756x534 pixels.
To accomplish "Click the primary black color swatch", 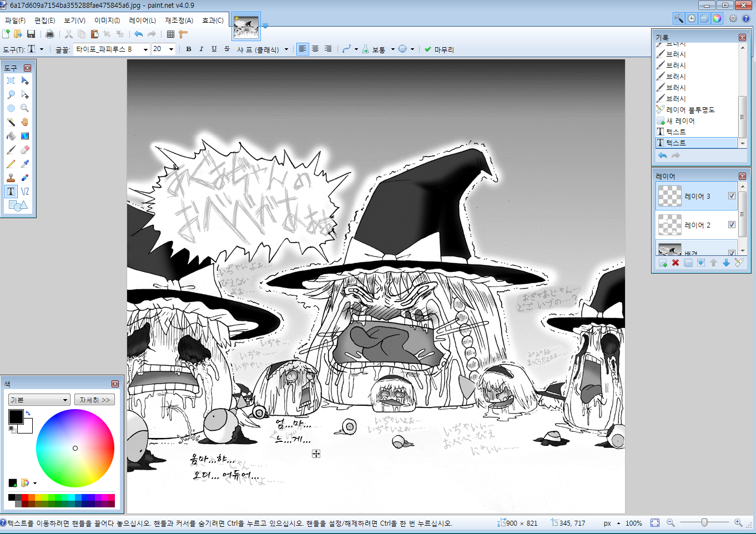I will (16, 417).
